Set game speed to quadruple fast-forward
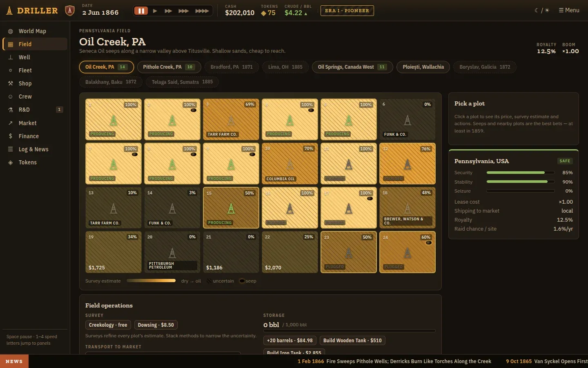 point(202,11)
